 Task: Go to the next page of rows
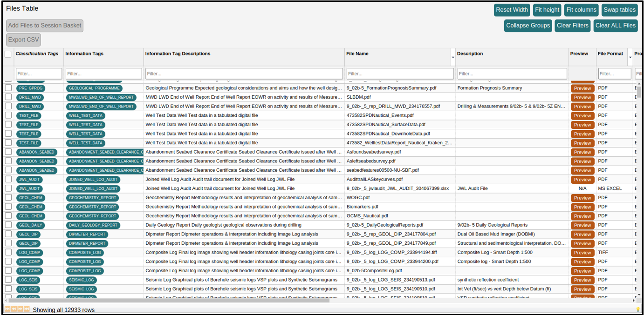point(21,309)
